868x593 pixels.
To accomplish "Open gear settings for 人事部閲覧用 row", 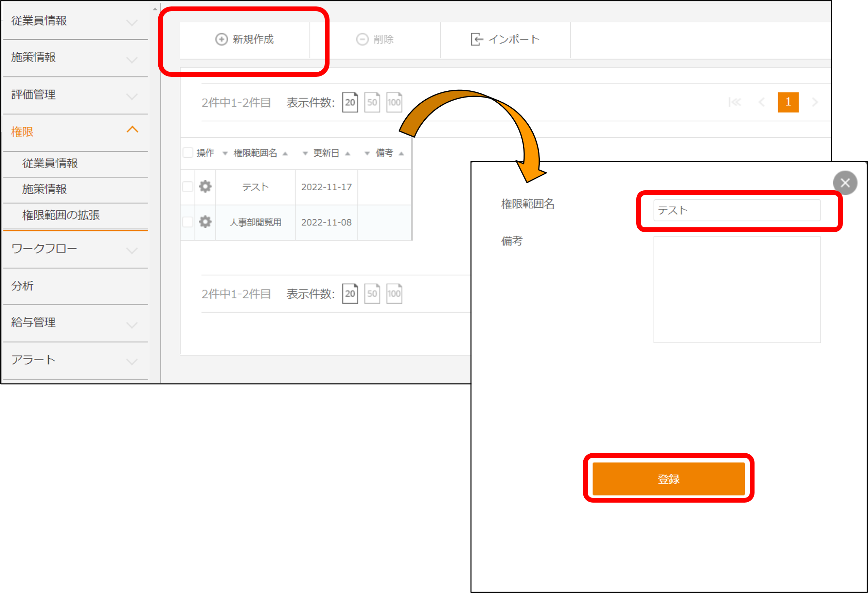I will click(205, 222).
